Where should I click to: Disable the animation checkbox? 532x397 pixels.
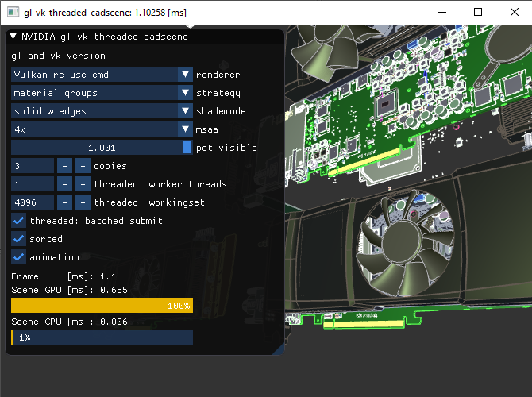click(x=19, y=257)
